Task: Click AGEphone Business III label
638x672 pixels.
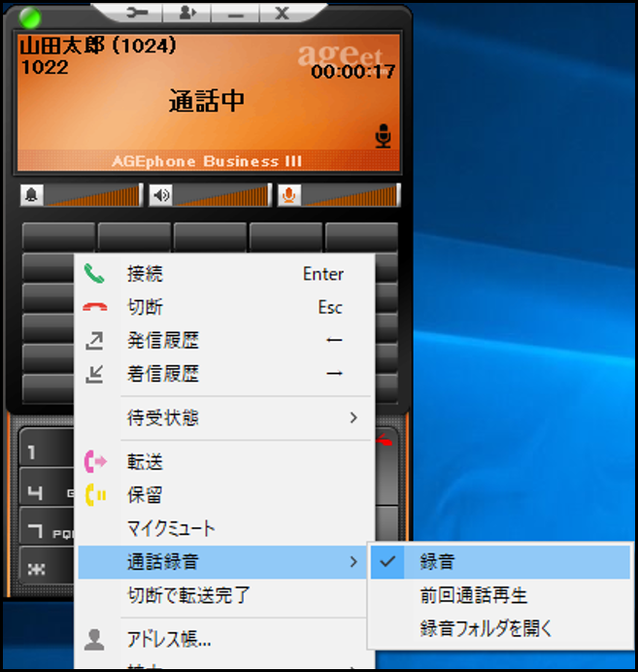Action: [x=207, y=161]
